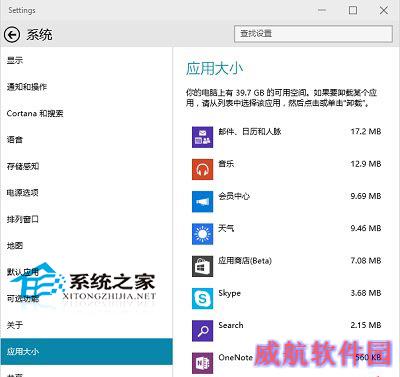The image size is (400, 377).
Task: Select the highlighted 应用大小 sidebar item
Action: (x=86, y=351)
